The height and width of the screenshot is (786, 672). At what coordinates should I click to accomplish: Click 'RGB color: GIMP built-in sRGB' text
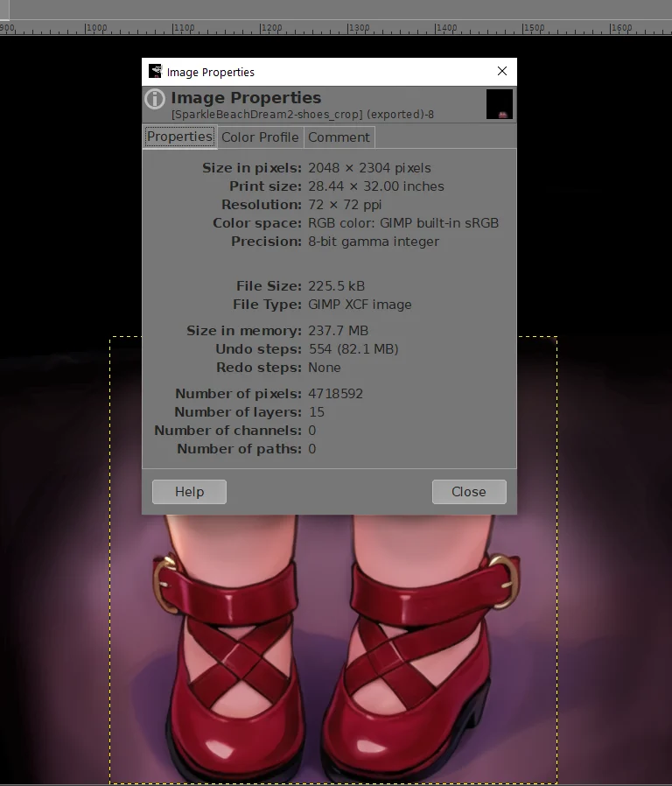403,223
